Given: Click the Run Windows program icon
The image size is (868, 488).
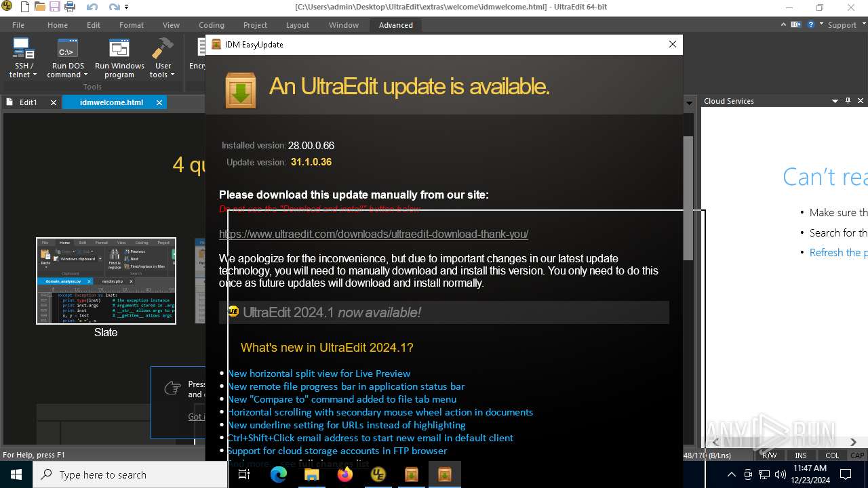Looking at the screenshot, I should coord(119,49).
